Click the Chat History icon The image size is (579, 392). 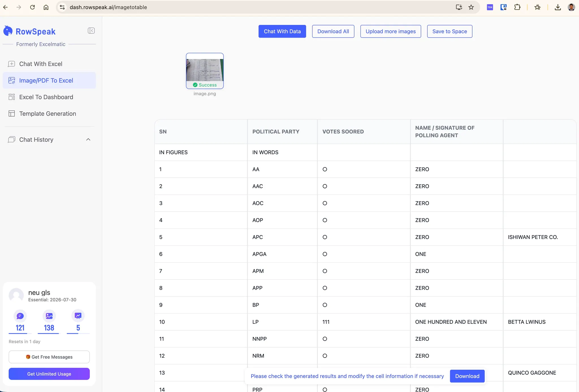coord(12,140)
